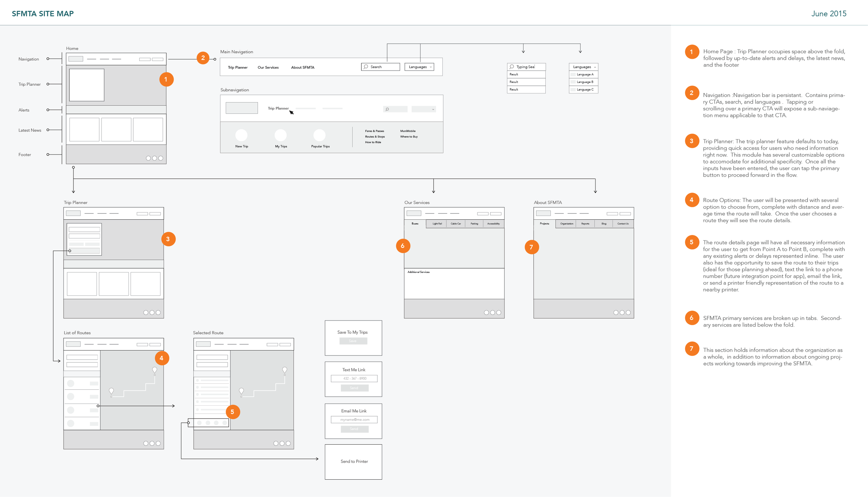868x497 pixels.
Task: Open Our Services in the Main Navigation bar
Action: (x=268, y=67)
